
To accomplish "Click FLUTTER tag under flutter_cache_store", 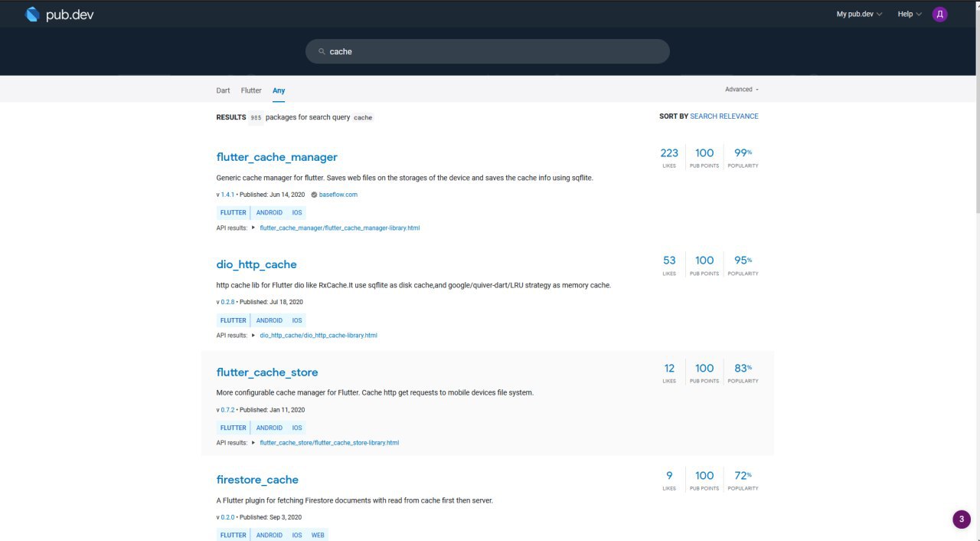I will 234,428.
